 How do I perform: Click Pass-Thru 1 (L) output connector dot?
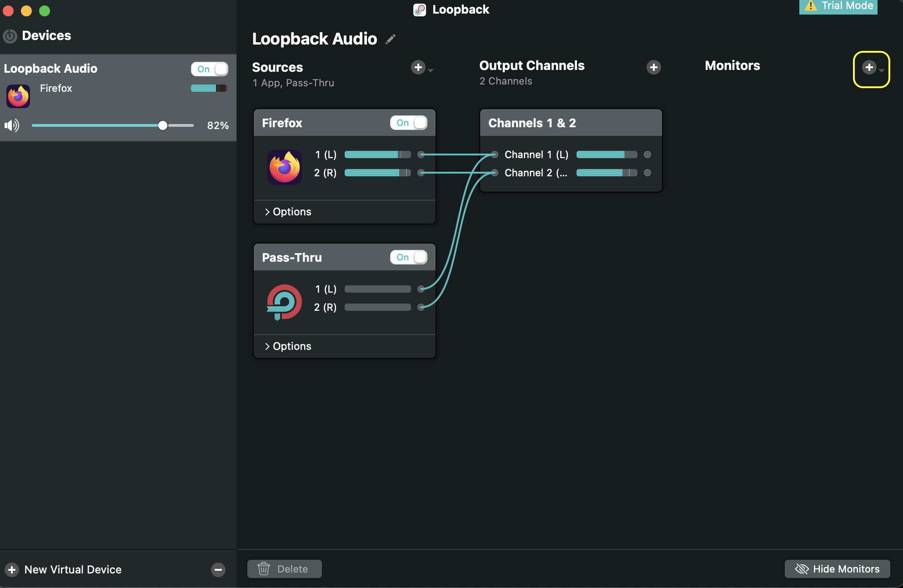click(x=421, y=289)
